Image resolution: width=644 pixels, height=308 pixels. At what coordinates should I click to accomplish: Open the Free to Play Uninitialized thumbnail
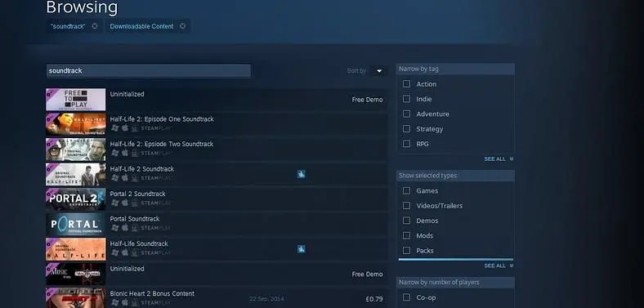pos(75,100)
